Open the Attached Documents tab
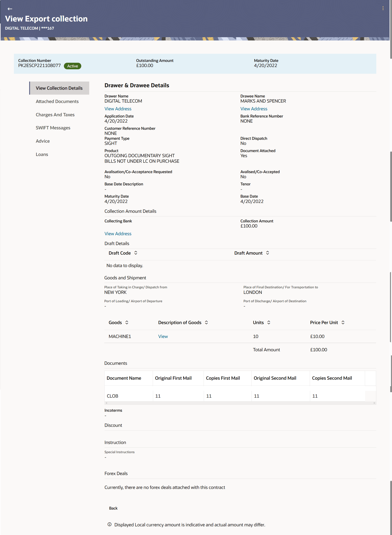The image size is (392, 535). [57, 101]
